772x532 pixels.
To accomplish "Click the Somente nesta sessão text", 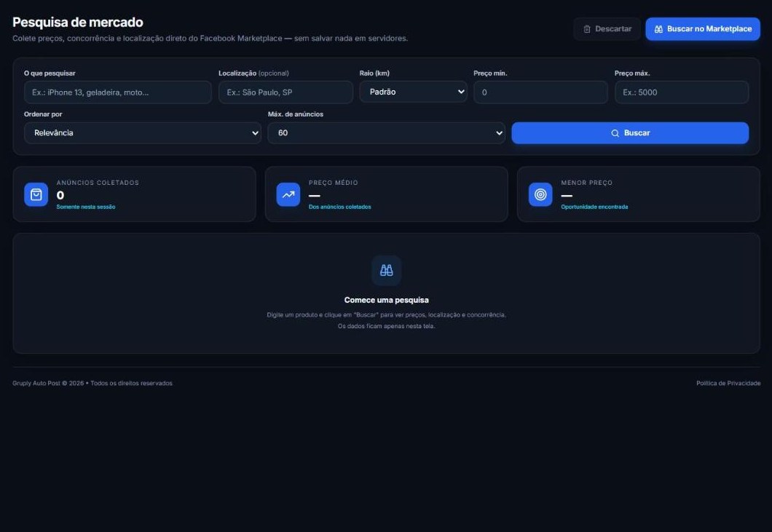I will pos(86,207).
